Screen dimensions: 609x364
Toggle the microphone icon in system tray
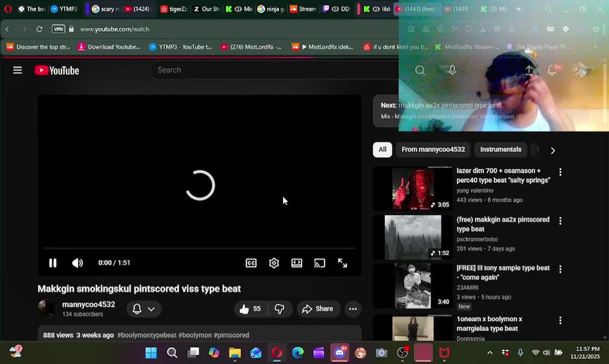pyautogui.click(x=520, y=353)
